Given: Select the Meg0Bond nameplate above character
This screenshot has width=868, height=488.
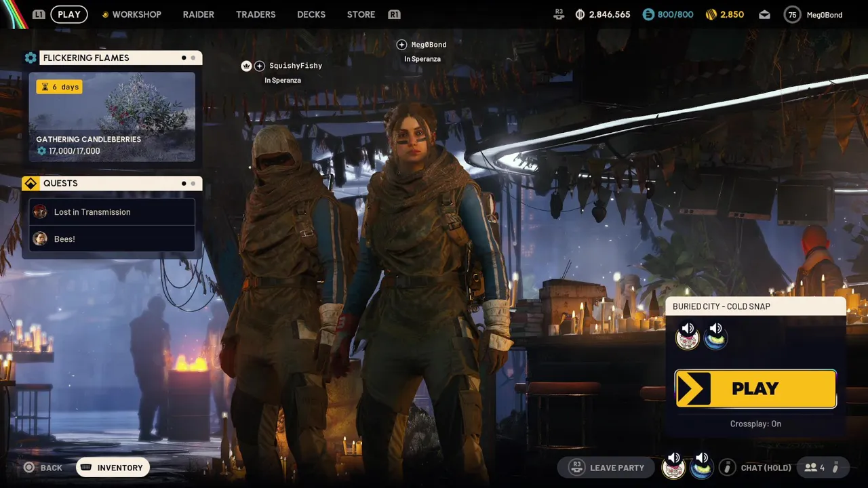Looking at the screenshot, I should coord(429,45).
